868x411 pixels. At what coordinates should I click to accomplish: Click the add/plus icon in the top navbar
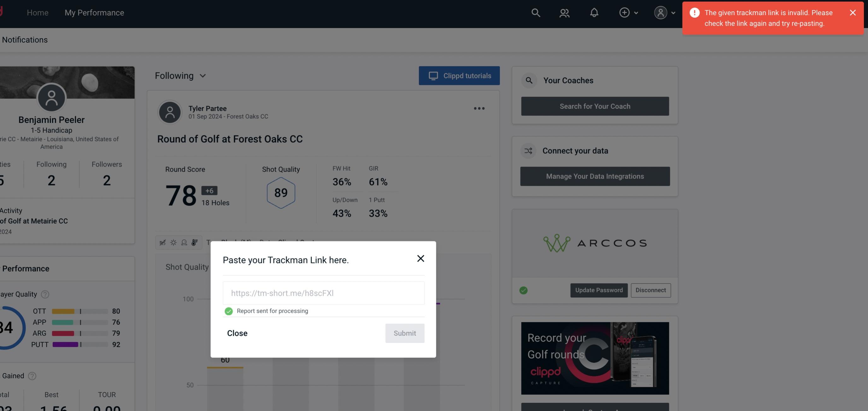point(625,12)
